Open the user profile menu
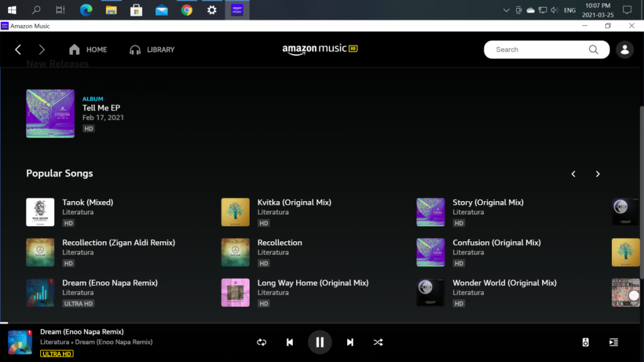The image size is (644, 362). [x=625, y=50]
